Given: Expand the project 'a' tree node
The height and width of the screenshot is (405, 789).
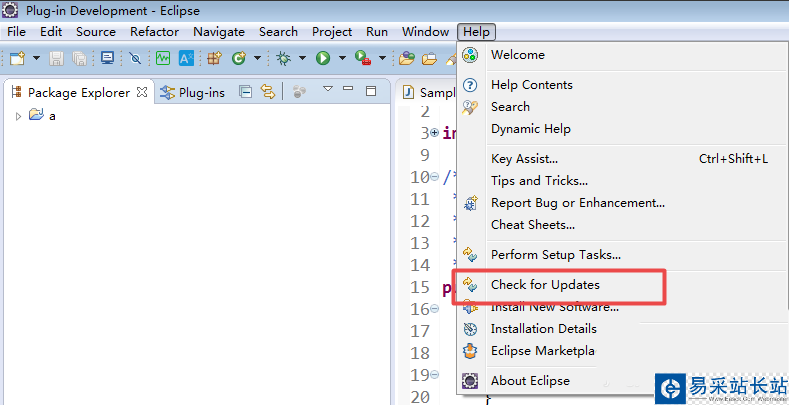Looking at the screenshot, I should click(19, 116).
